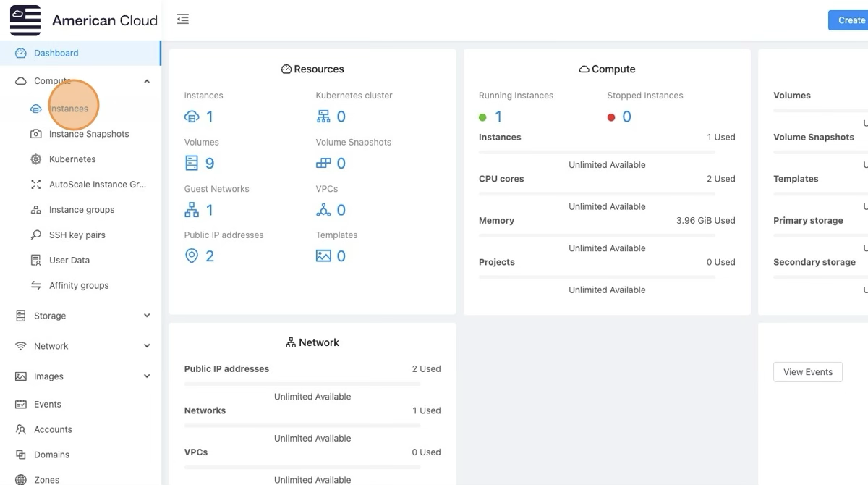Expand the Network sidebar menu
The height and width of the screenshot is (485, 868).
[147, 346]
